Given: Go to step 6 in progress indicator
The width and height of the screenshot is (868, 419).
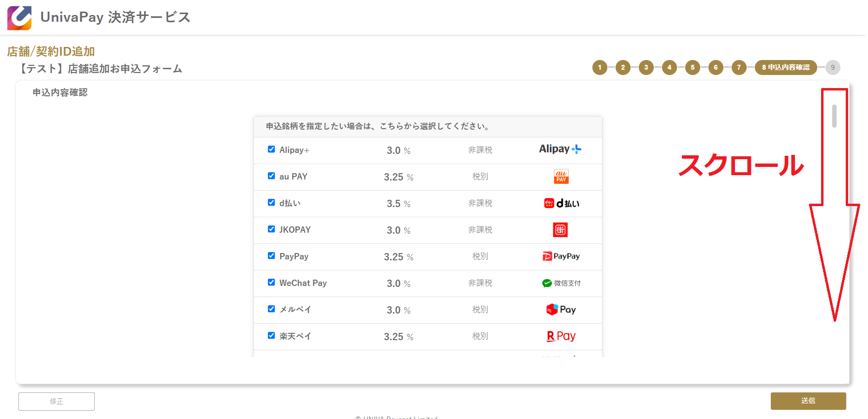Looking at the screenshot, I should [x=716, y=67].
